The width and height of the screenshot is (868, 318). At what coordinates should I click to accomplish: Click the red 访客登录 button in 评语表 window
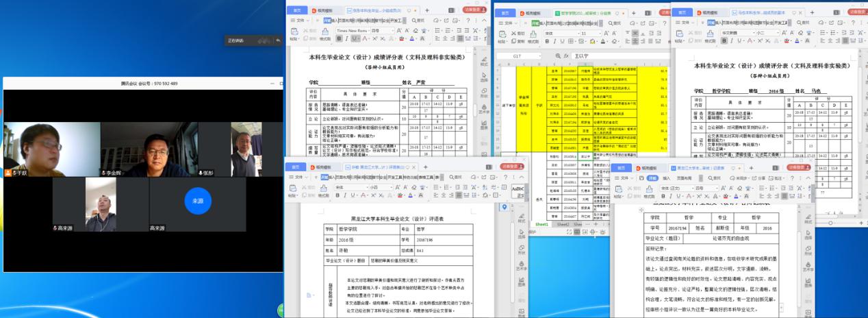tap(509, 166)
